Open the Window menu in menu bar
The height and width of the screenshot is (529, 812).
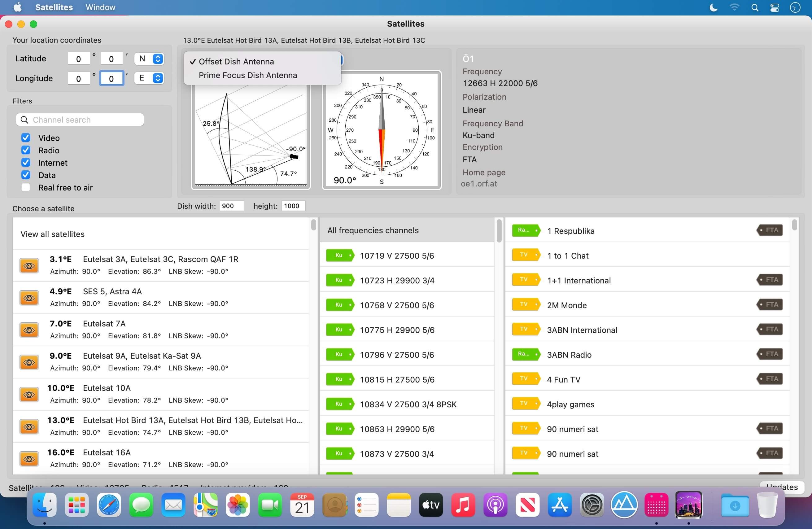pos(100,7)
